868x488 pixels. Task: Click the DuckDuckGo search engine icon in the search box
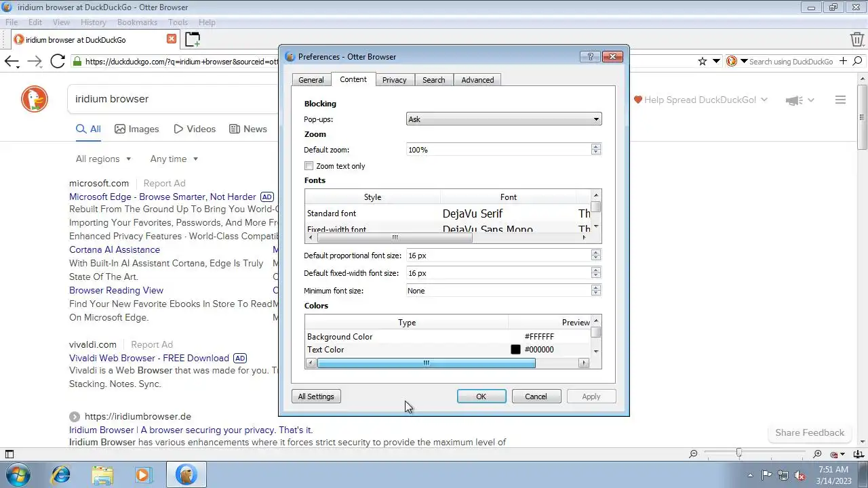click(x=732, y=62)
